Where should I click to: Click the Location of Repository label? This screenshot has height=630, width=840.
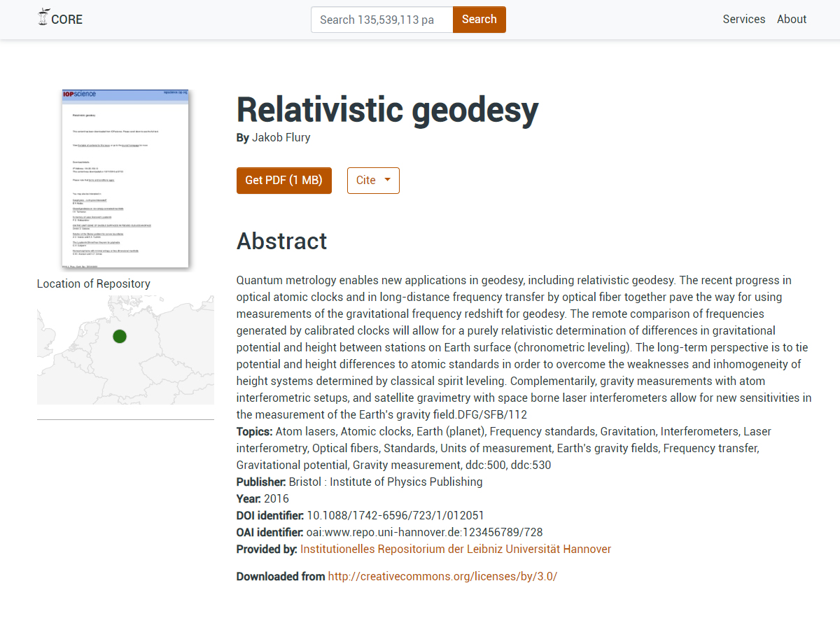[94, 284]
